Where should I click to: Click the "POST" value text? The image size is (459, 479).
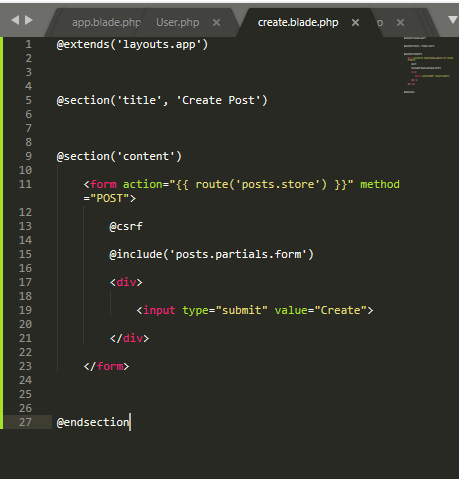[110, 198]
